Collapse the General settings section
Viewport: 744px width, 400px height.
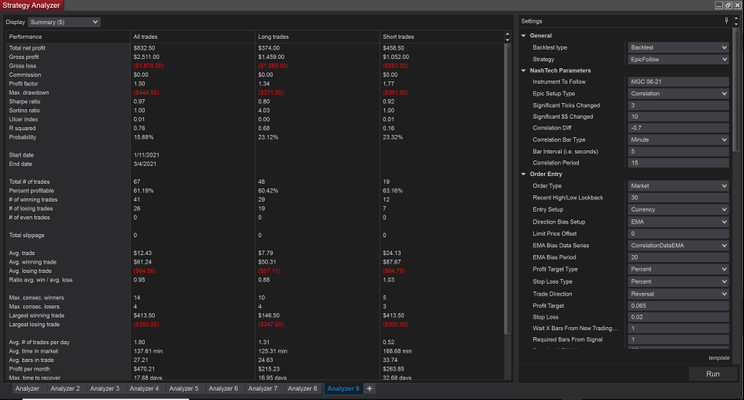click(x=523, y=35)
